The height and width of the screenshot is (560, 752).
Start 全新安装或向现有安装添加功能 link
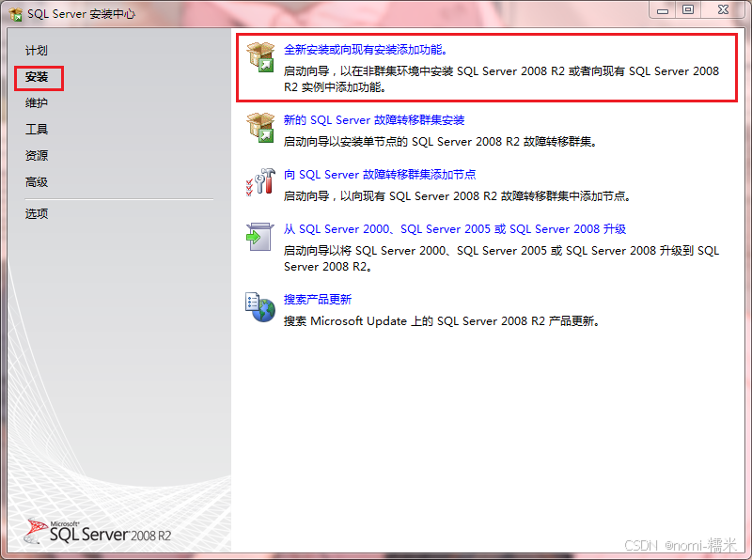[x=366, y=50]
